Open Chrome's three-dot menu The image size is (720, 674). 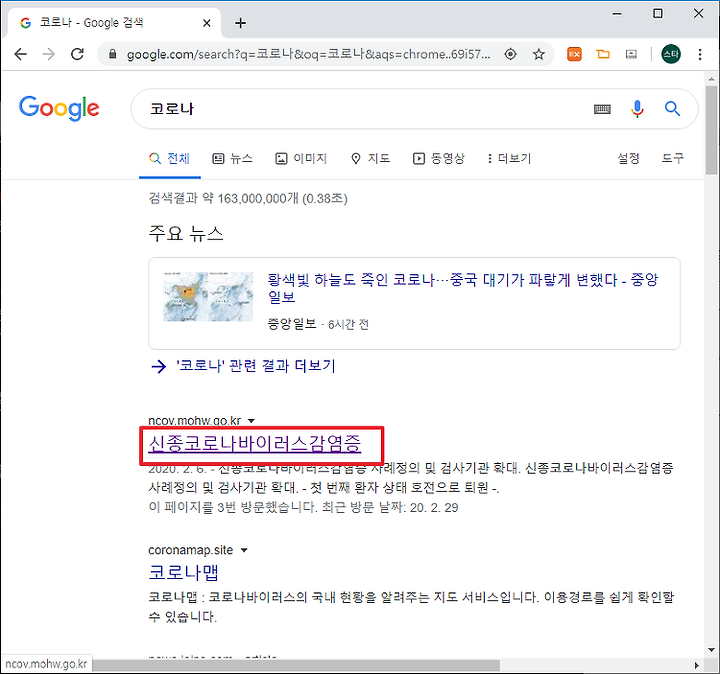pos(700,54)
